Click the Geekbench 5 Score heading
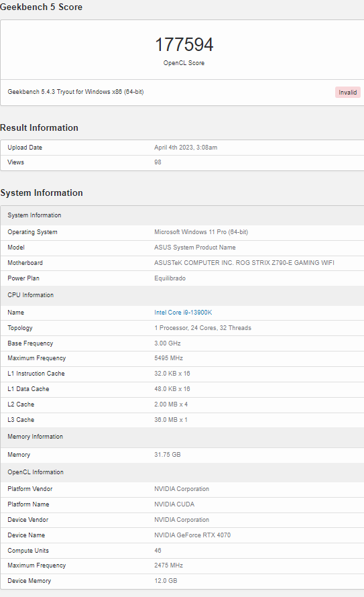This screenshot has width=364, height=597. coord(41,7)
